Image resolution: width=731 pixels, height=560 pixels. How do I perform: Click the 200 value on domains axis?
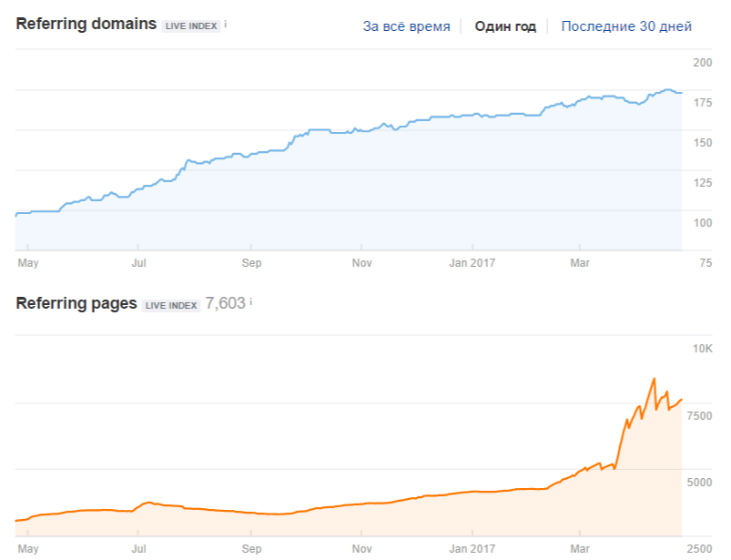pyautogui.click(x=702, y=63)
